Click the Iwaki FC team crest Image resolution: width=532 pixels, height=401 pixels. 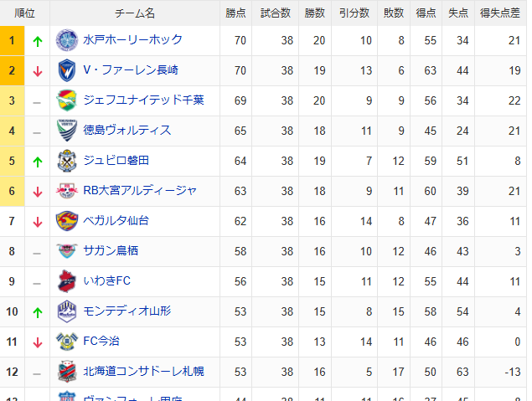(66, 281)
